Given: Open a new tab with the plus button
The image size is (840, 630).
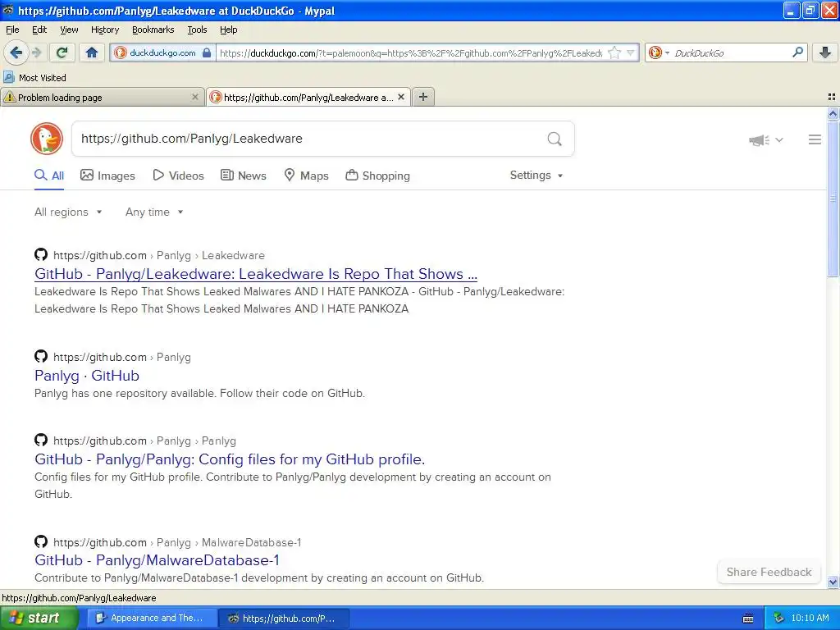Looking at the screenshot, I should click(x=423, y=97).
